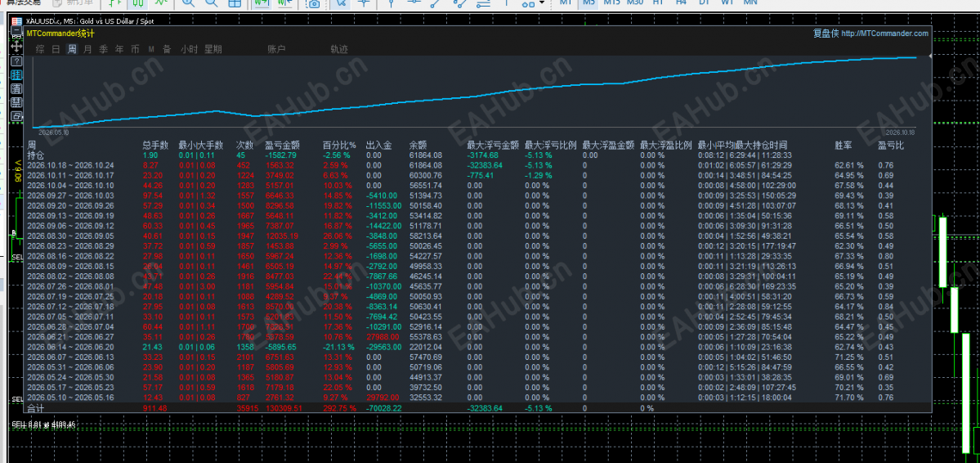Viewport: 980px width, 463px height.
Task: Click the MTCommander统计 panel title
Action: 60,34
